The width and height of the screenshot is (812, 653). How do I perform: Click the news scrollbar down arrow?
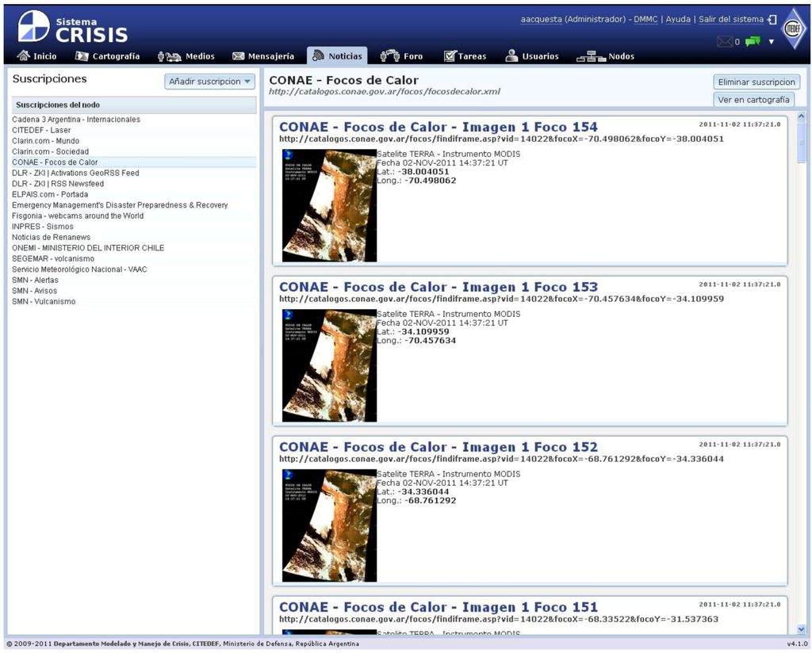(x=802, y=629)
